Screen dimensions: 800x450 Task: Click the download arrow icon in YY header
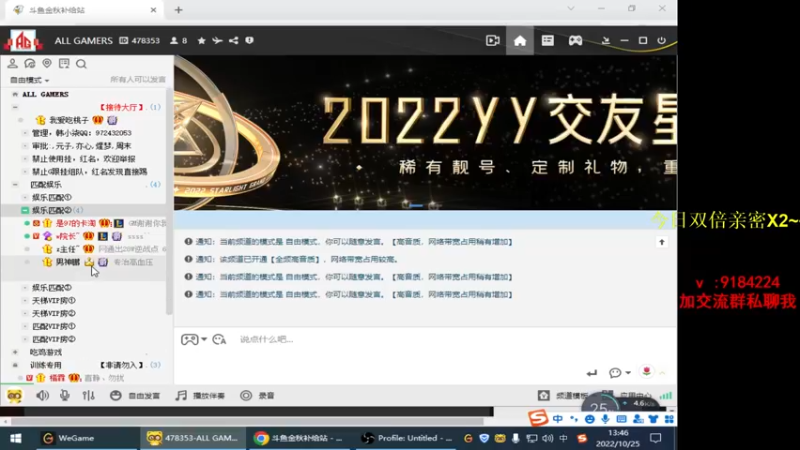pos(606,40)
